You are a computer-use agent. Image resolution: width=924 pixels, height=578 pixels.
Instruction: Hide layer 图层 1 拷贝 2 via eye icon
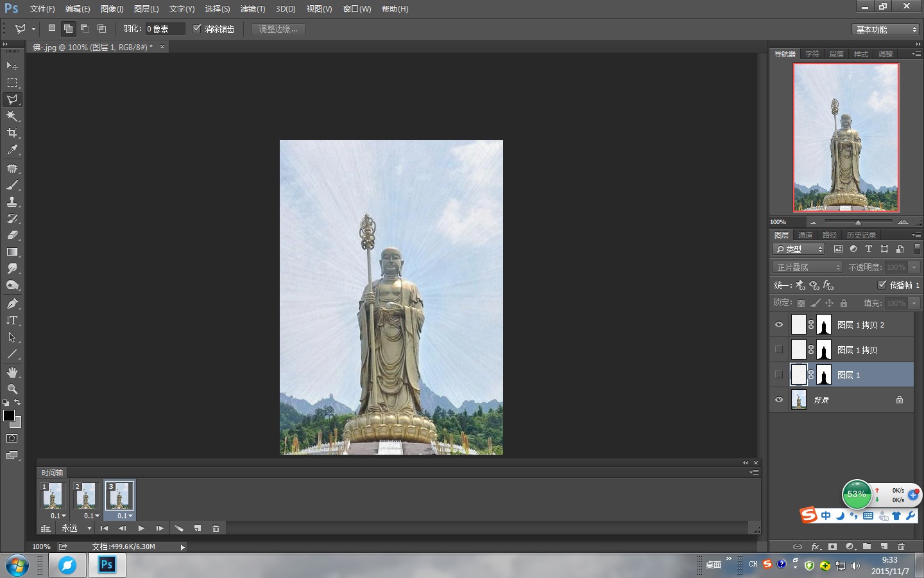pyautogui.click(x=779, y=325)
